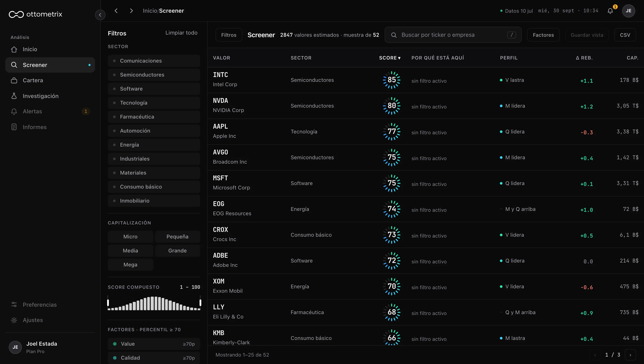Go forward with the right arrow
644x364 pixels.
click(131, 11)
